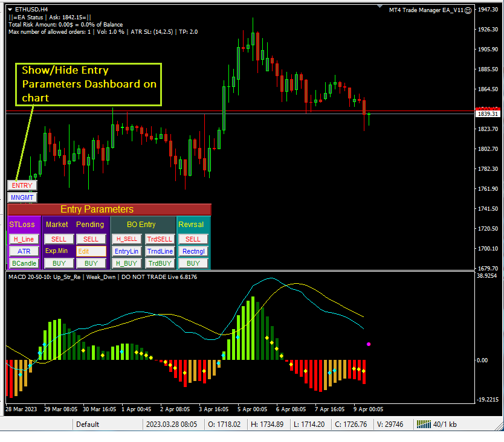Click the H_BUY breakout entry button

pos(127,263)
